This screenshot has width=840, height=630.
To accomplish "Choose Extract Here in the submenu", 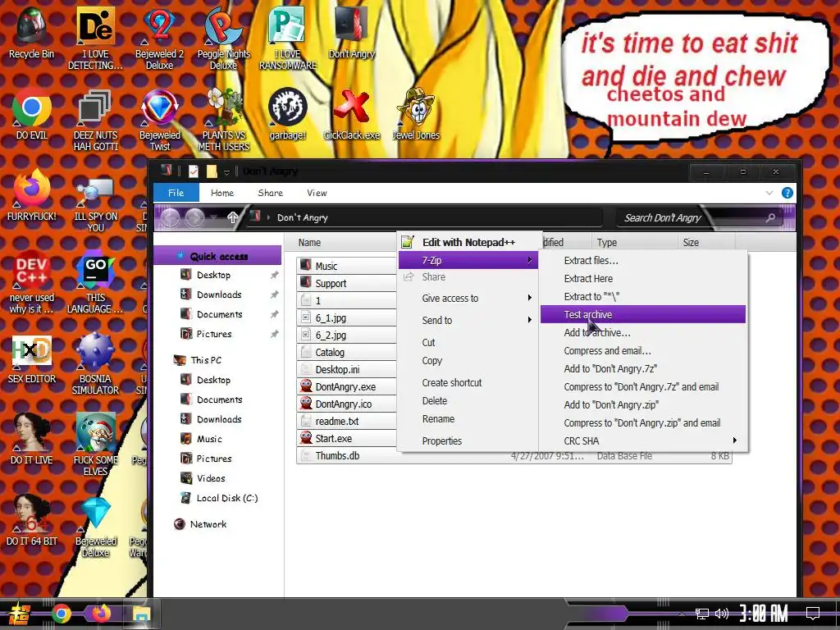I will coord(643,279).
